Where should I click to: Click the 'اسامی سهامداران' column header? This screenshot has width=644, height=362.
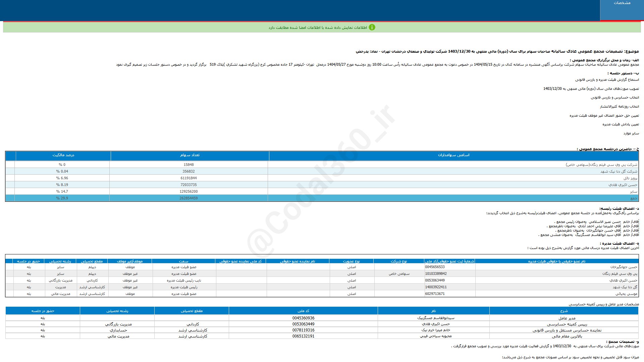453,155
